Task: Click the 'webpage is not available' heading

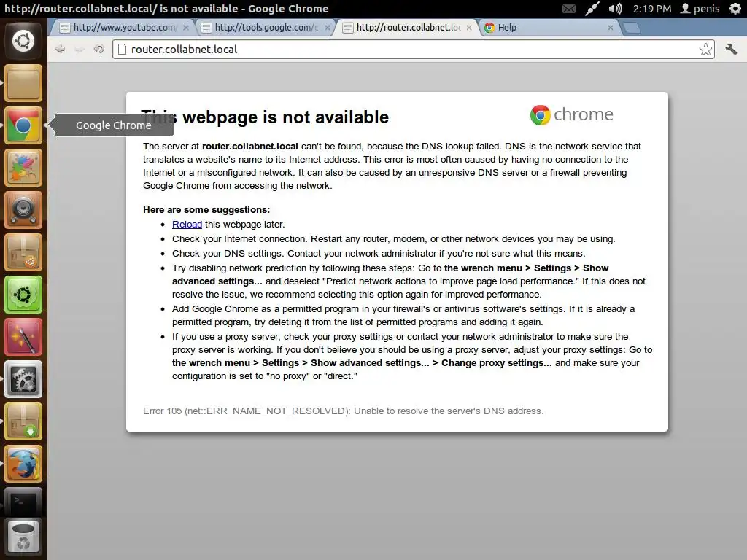Action: point(285,117)
